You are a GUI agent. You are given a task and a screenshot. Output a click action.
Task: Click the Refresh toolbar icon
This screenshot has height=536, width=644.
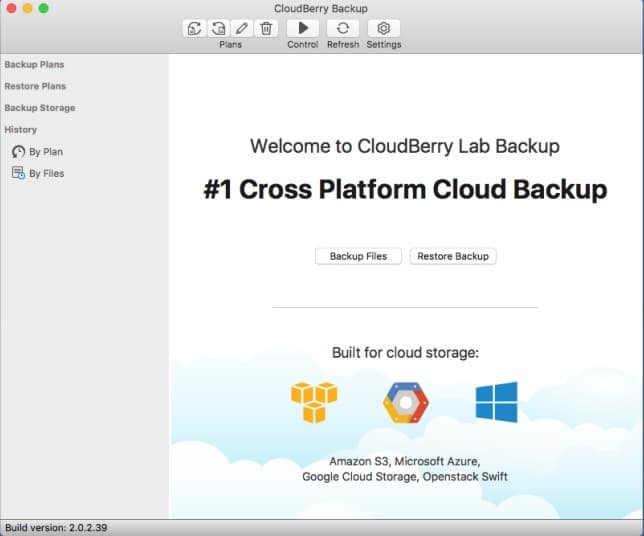[x=343, y=28]
